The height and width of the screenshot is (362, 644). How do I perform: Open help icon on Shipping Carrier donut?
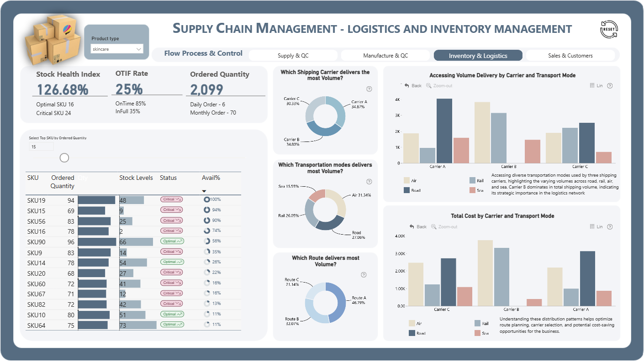369,89
